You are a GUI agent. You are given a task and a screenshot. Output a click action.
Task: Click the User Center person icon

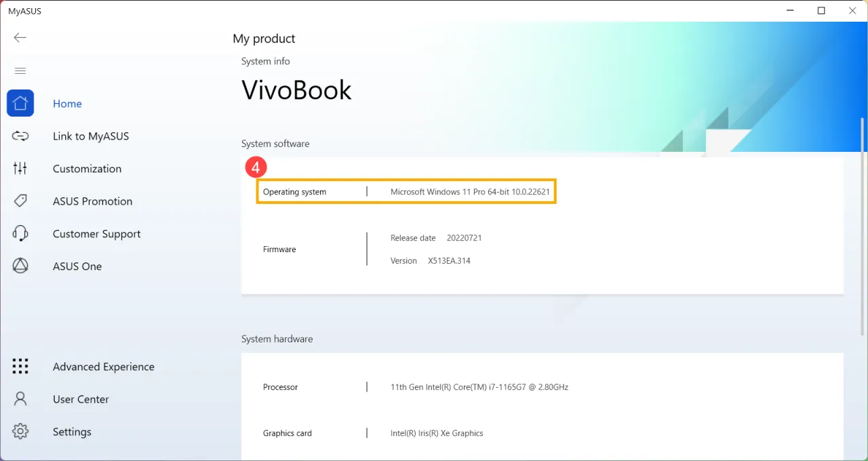click(20, 399)
